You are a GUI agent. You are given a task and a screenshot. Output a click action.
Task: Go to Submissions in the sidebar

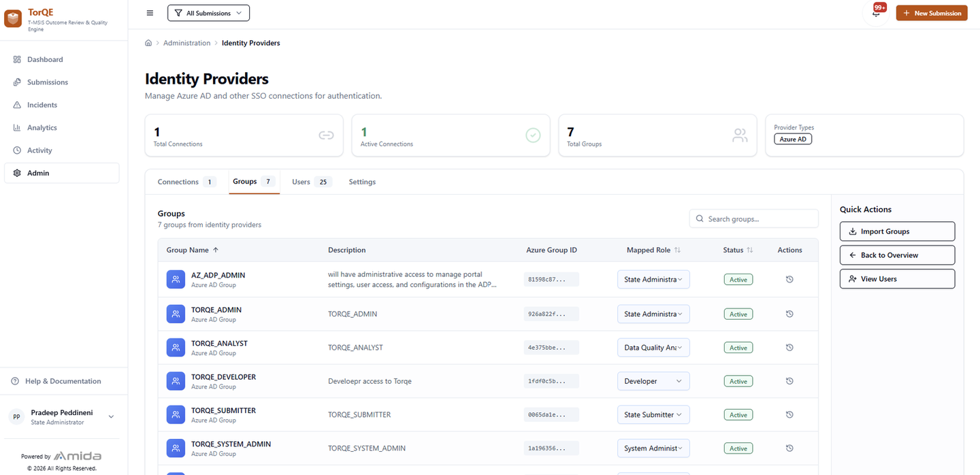pyautogui.click(x=61, y=82)
